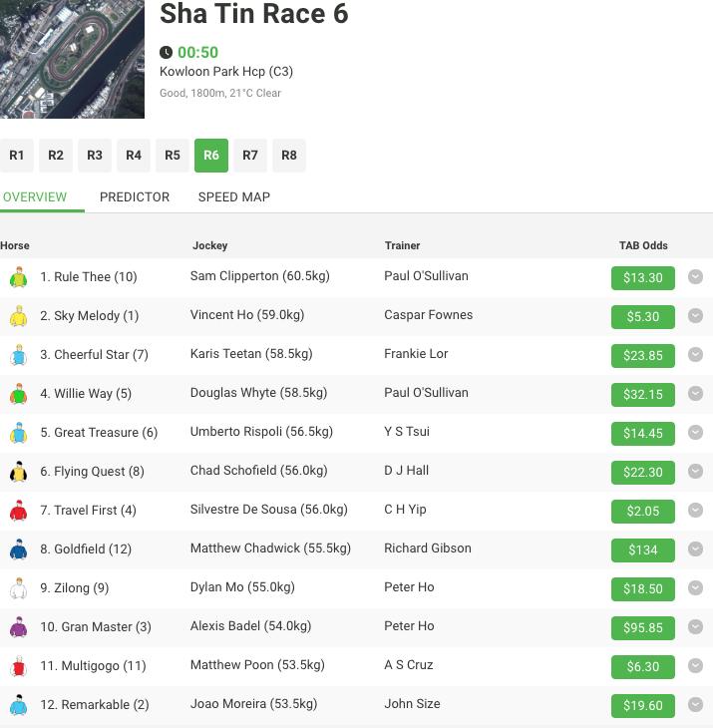Go to race R1
The image size is (713, 728).
tap(17, 156)
